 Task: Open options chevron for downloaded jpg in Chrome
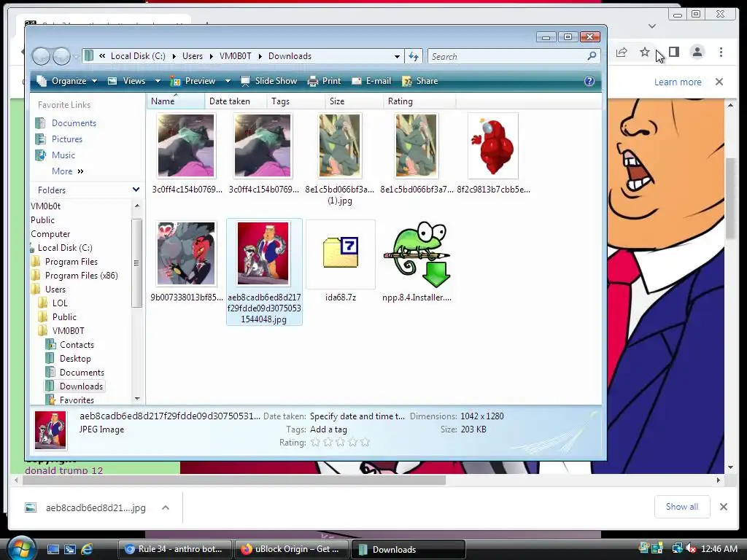coord(166,507)
